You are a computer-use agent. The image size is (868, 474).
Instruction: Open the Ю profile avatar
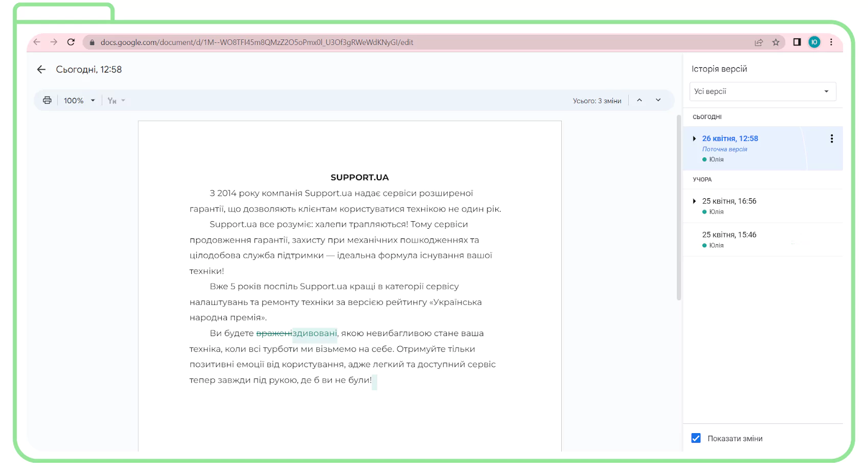tap(814, 42)
